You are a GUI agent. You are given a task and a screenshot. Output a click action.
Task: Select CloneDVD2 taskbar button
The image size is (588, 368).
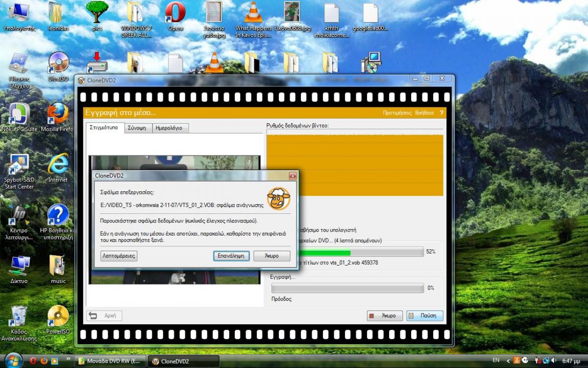pyautogui.click(x=183, y=361)
